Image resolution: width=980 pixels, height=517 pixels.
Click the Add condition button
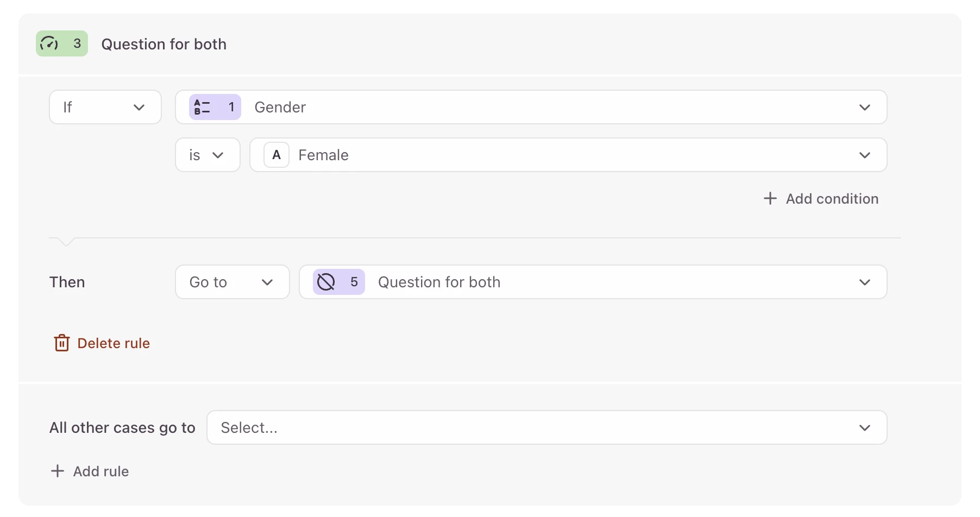coord(831,199)
